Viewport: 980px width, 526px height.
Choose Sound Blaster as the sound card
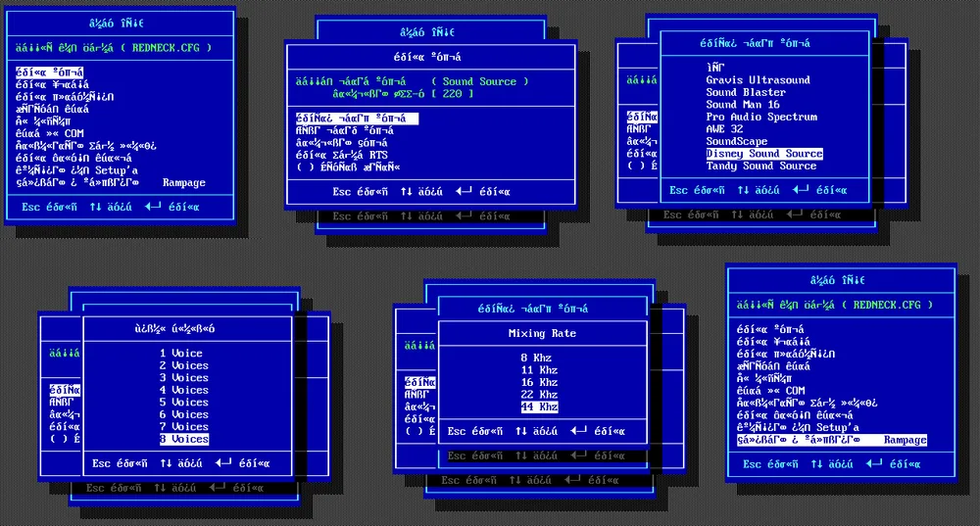[746, 92]
